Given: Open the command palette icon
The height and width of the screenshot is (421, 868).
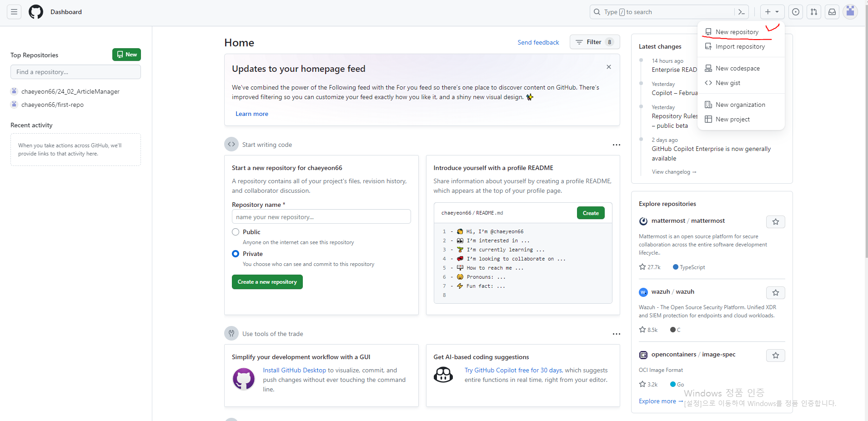Looking at the screenshot, I should [x=742, y=12].
